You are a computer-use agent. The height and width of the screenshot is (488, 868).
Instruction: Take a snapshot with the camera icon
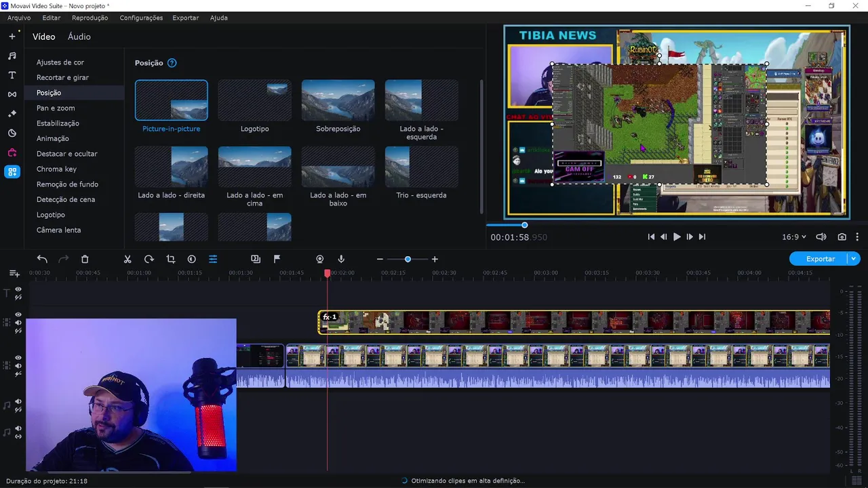point(842,237)
